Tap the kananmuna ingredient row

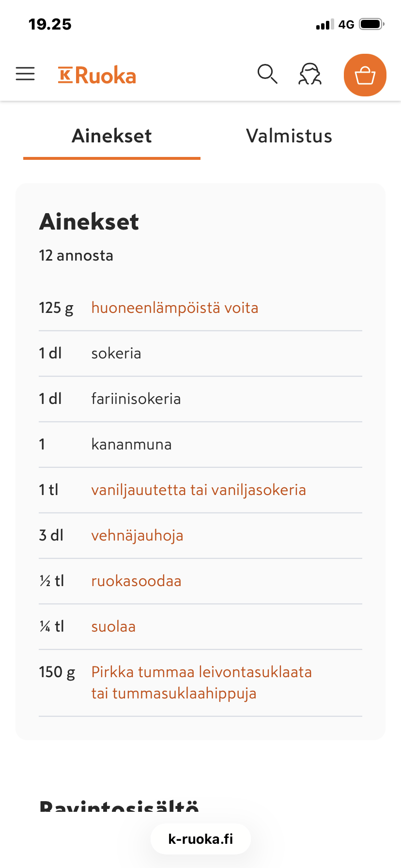coord(200,445)
